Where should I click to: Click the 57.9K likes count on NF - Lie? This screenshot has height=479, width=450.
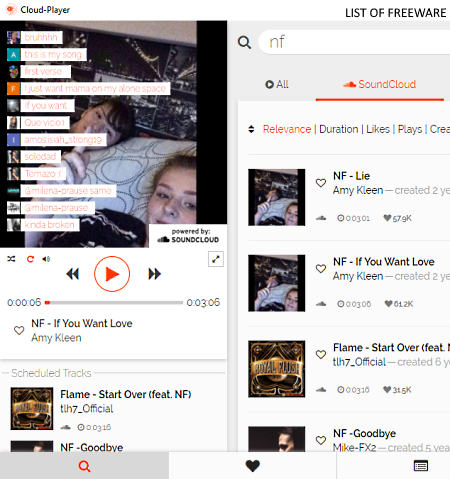pyautogui.click(x=398, y=218)
